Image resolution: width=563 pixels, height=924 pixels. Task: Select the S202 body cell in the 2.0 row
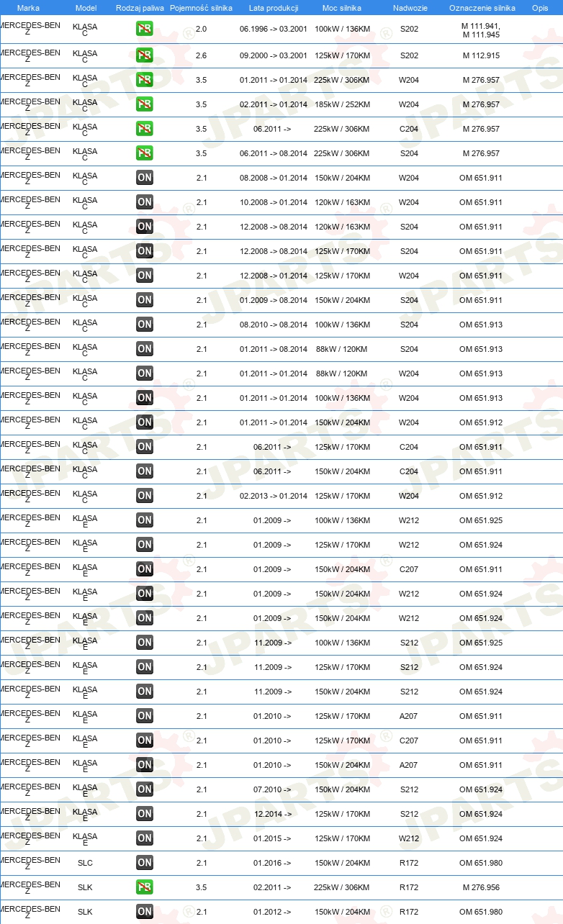click(x=409, y=30)
